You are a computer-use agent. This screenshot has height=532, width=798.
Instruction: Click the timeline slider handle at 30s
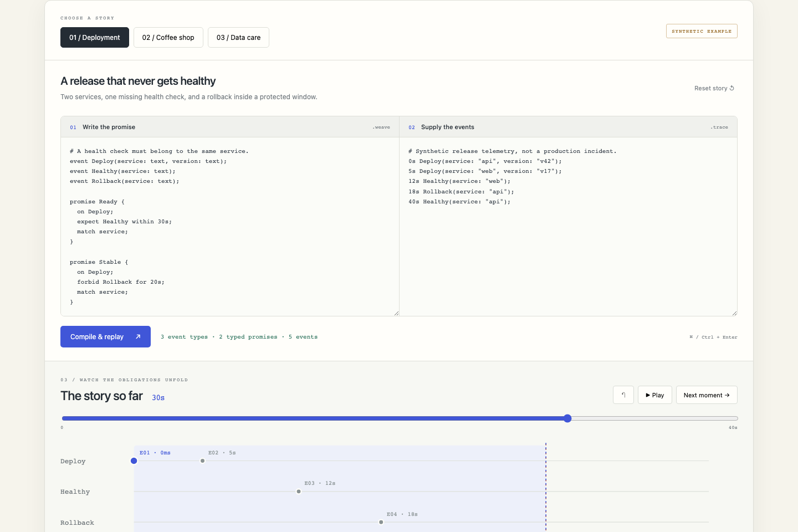pyautogui.click(x=567, y=418)
